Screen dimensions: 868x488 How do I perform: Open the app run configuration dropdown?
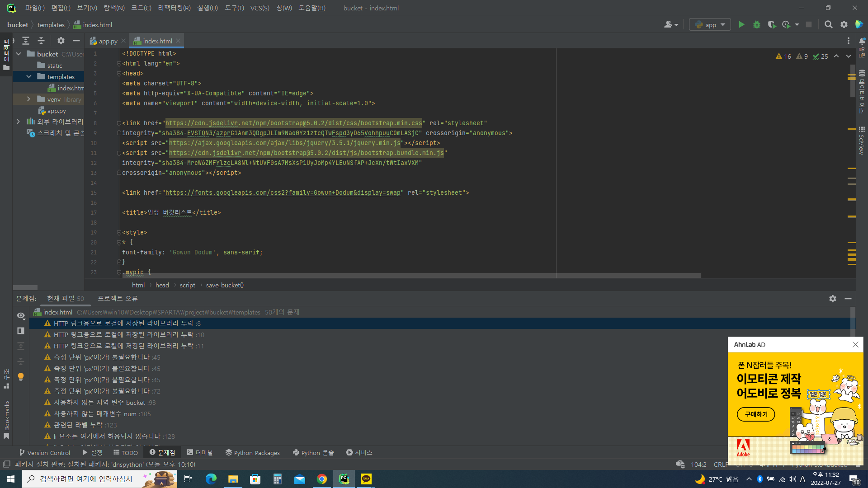pyautogui.click(x=710, y=24)
